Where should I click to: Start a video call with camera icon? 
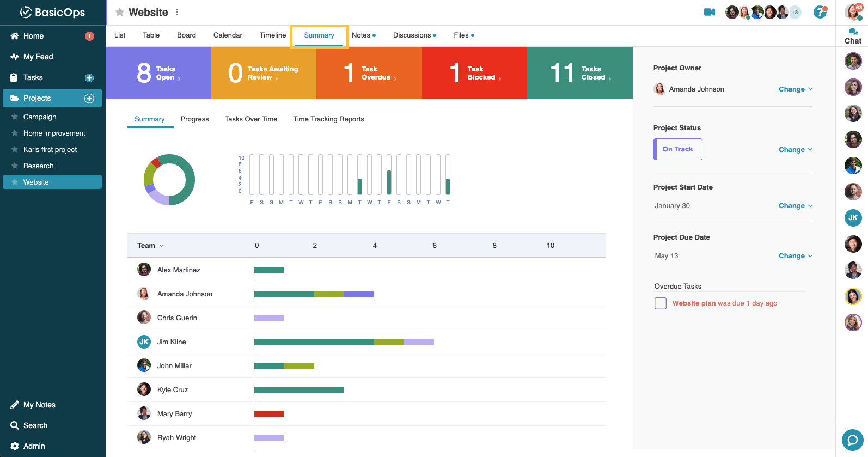click(x=709, y=12)
